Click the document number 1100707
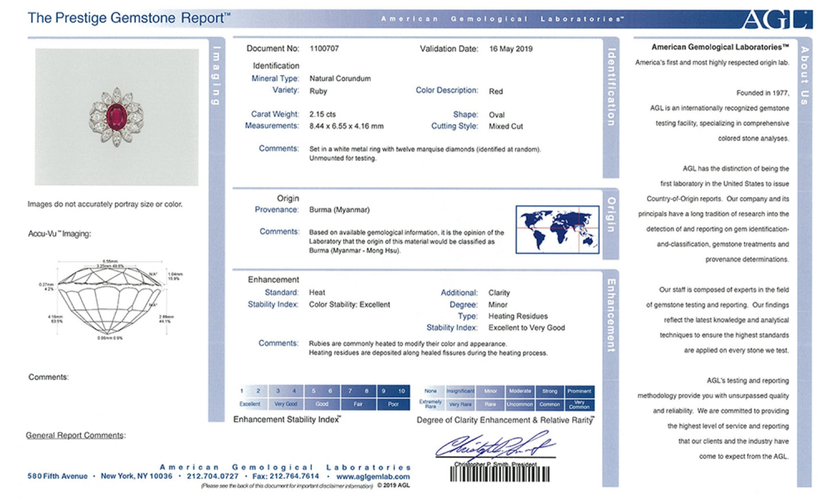The image size is (830, 504). pos(324,49)
